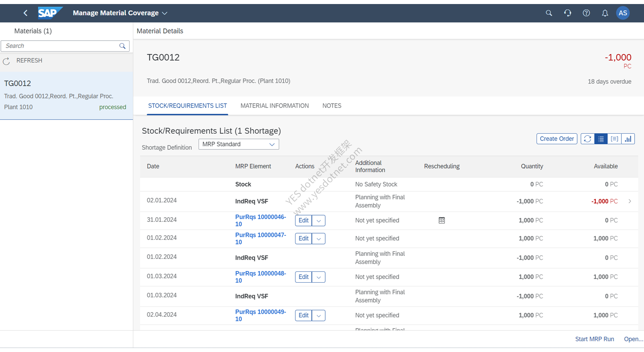Screen dimensions: 644x352
Task: Click the REFRESH label in materials panel
Action: tap(29, 60)
